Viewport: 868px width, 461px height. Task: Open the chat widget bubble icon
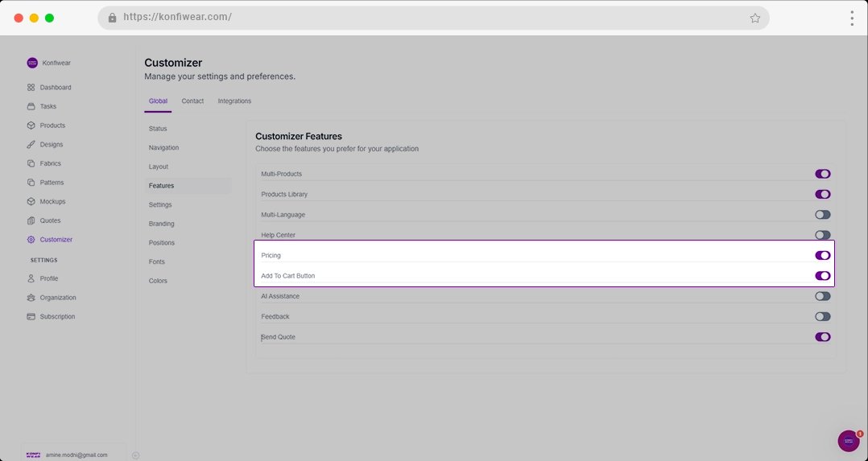point(849,441)
